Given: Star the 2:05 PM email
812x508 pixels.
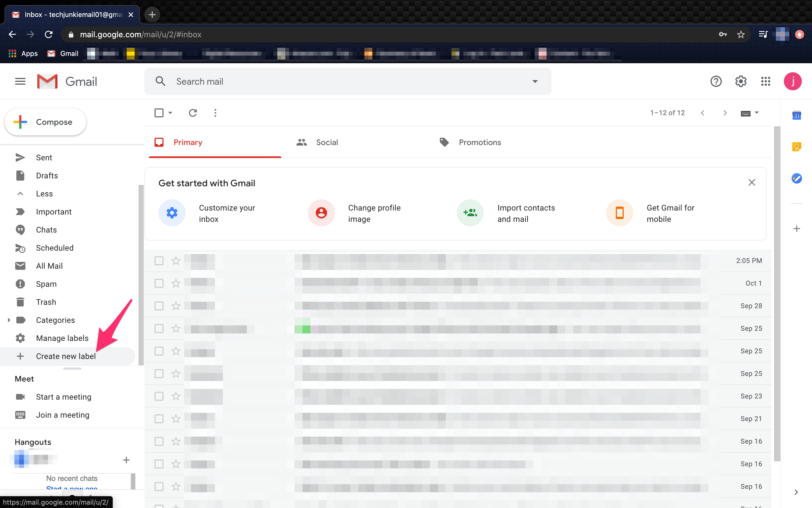Looking at the screenshot, I should click(176, 261).
